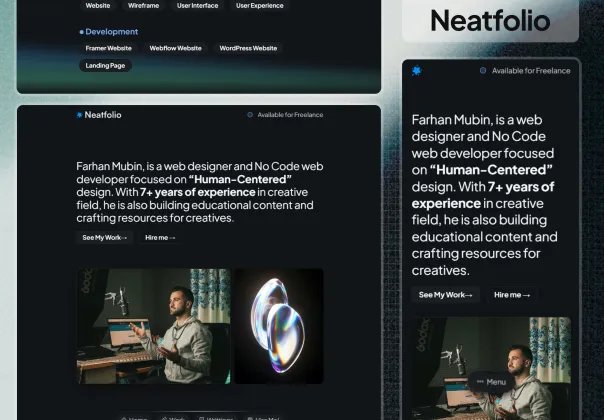Select the Framer Website tag

(x=108, y=48)
